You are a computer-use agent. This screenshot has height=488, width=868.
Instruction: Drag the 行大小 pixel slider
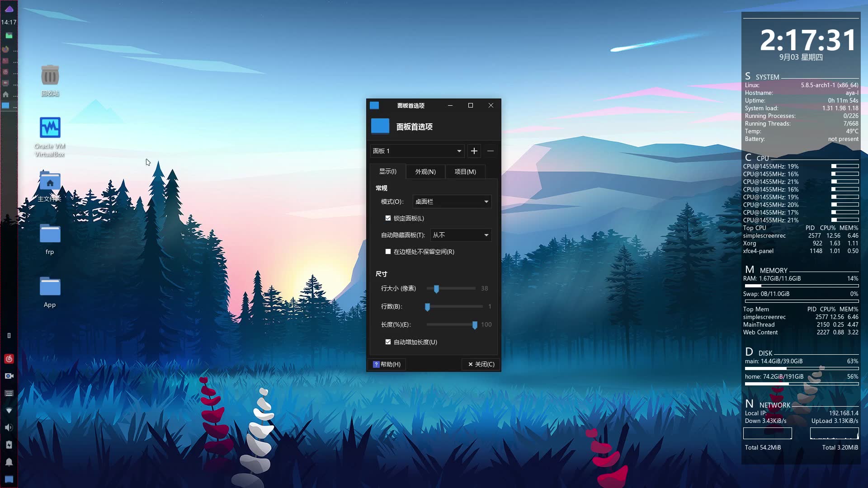coord(435,288)
